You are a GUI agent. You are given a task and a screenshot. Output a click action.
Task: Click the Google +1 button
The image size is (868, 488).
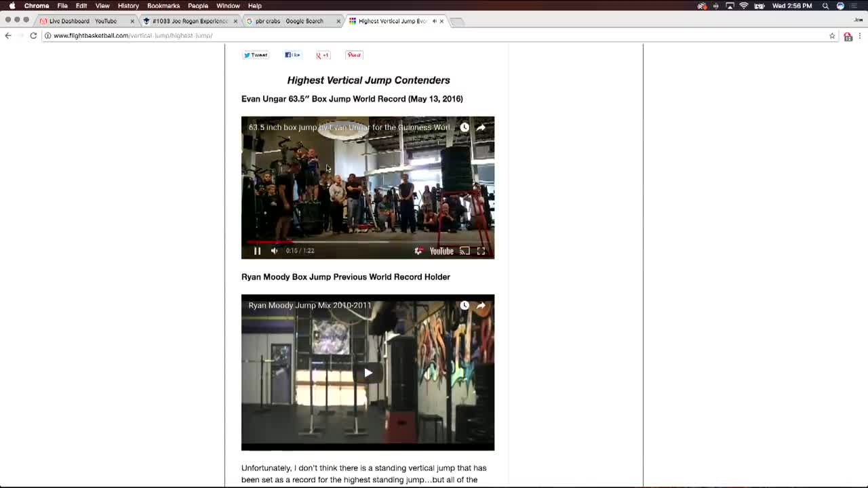click(323, 55)
